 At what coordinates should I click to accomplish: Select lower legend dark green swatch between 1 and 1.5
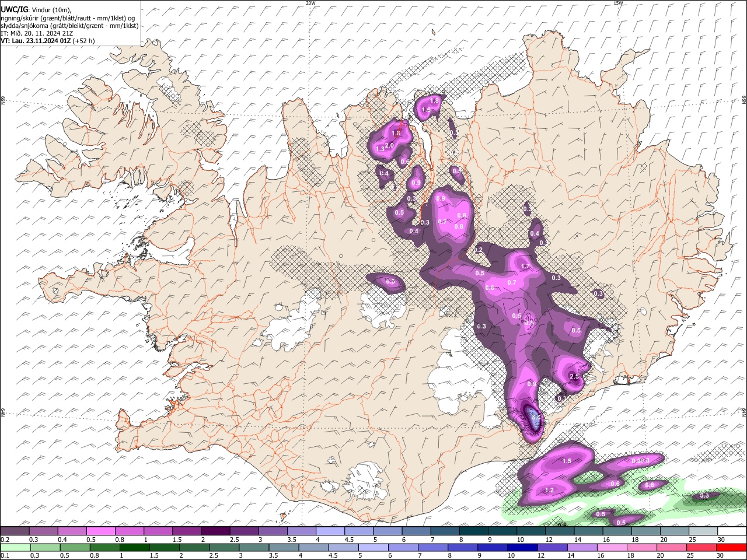tap(135, 547)
